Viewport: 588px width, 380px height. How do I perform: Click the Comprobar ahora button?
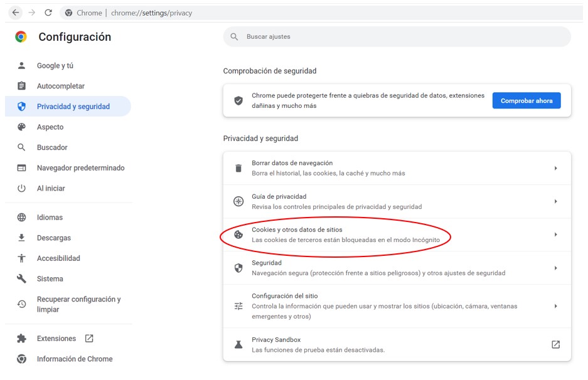pyautogui.click(x=526, y=100)
